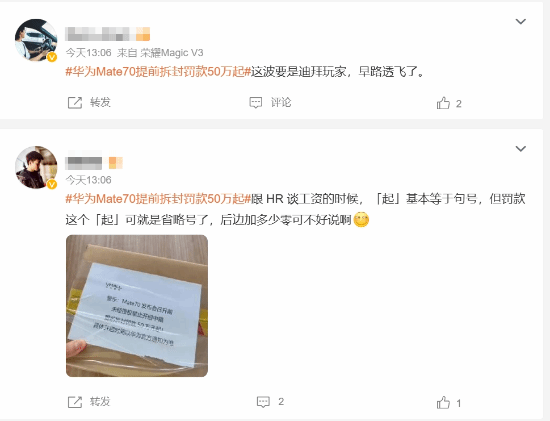Click the comment icon on the first post
Image resolution: width=550 pixels, height=421 pixels.
coord(256,103)
